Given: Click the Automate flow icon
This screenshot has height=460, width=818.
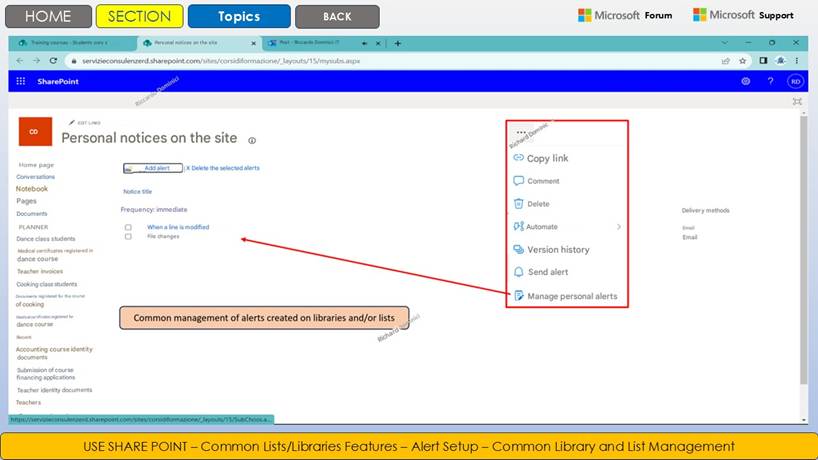Looking at the screenshot, I should tap(518, 226).
